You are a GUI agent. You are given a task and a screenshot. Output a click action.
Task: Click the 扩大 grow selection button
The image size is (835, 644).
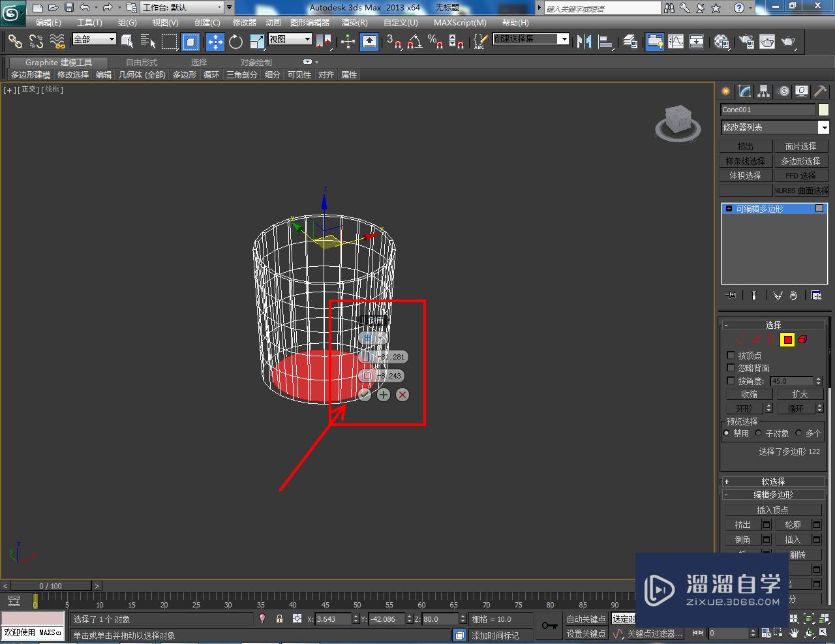tap(800, 394)
